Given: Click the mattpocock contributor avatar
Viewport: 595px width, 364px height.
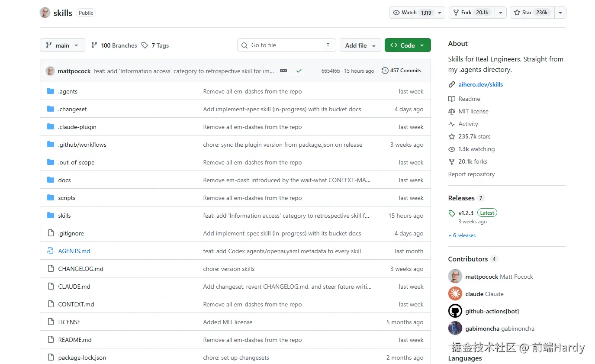Looking at the screenshot, I should pos(455,276).
